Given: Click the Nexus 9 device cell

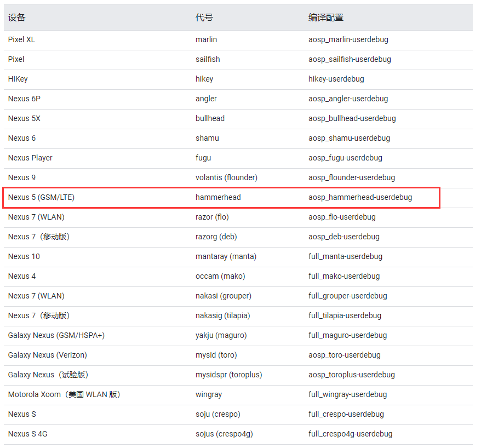Looking at the screenshot, I should [x=22, y=177].
